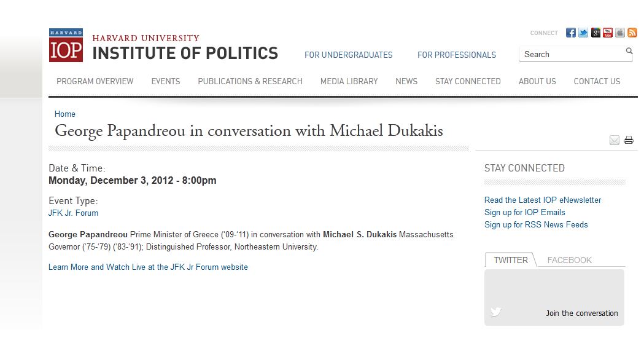This screenshot has width=644, height=343.
Task: Switch to the Facebook tab
Action: [569, 260]
